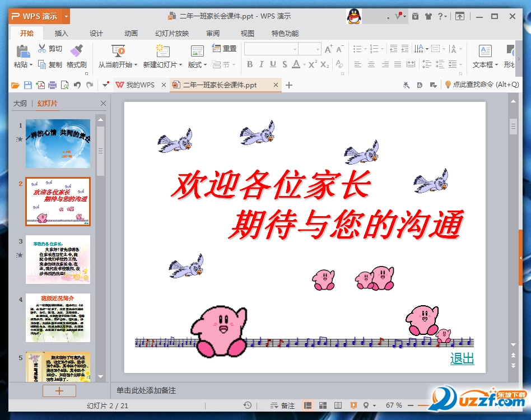
Task: Select slide 4 thumbnail 班级近况简介
Action: (58, 318)
